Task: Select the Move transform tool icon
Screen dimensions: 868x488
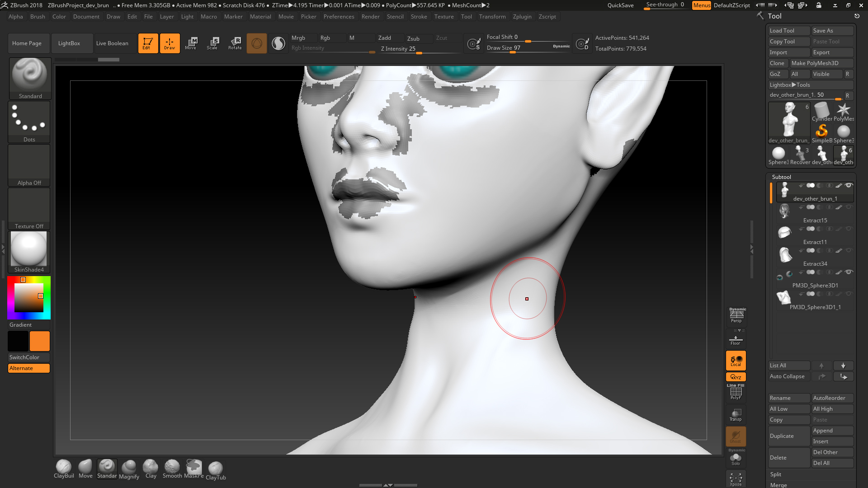Action: [191, 43]
